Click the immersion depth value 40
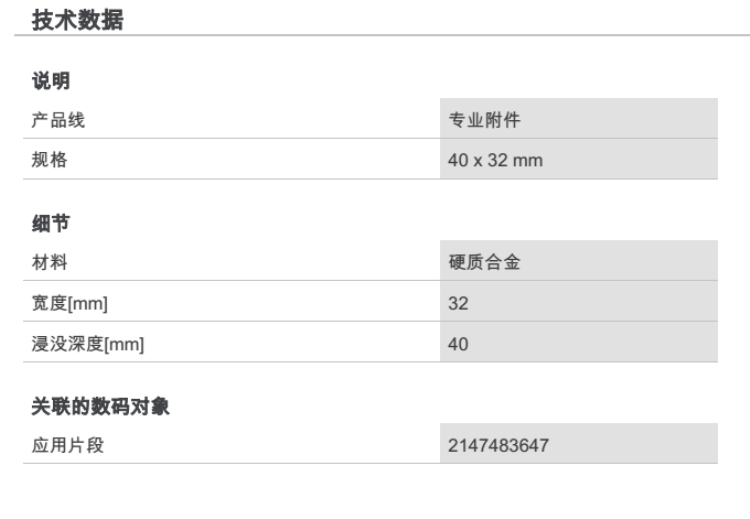 [458, 345]
